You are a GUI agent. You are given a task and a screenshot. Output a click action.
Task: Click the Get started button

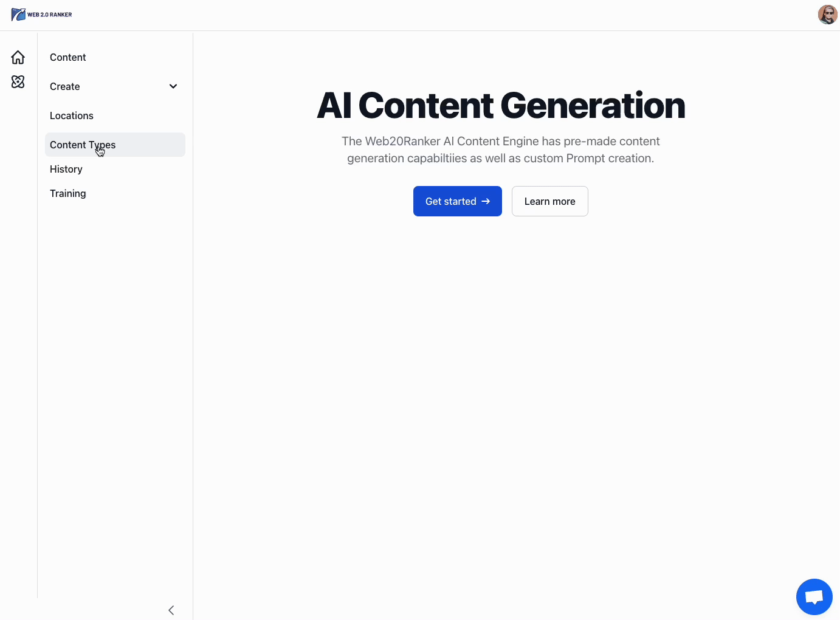coord(458,201)
